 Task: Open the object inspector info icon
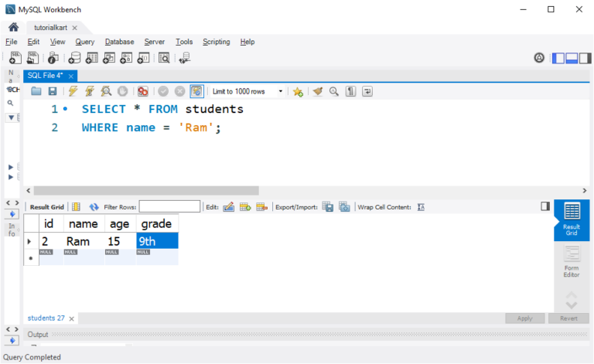[53, 58]
